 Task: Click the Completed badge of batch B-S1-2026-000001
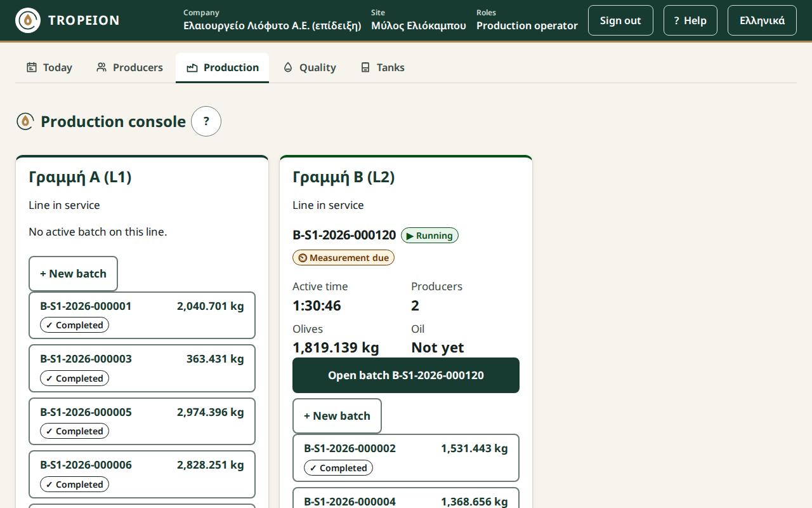[x=74, y=325]
